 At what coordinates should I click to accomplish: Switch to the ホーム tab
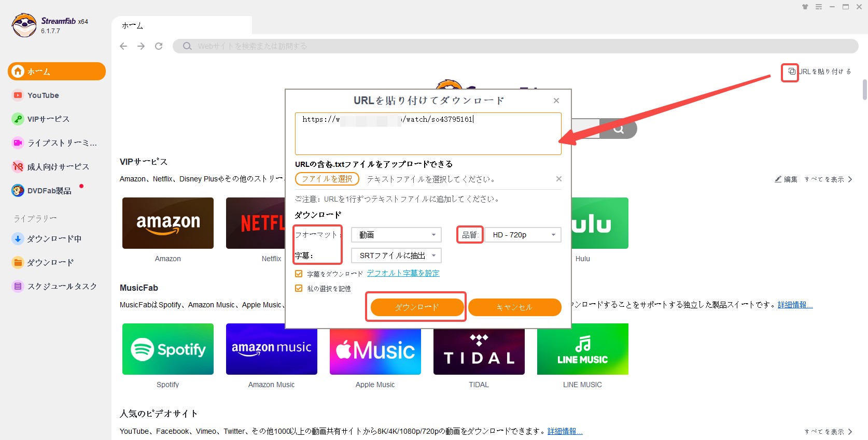coord(181,25)
